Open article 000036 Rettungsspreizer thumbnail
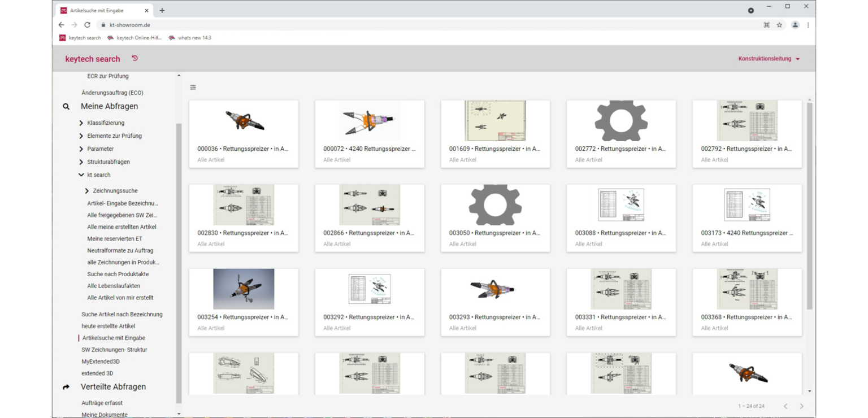Image resolution: width=868 pixels, height=418 pixels. click(244, 121)
